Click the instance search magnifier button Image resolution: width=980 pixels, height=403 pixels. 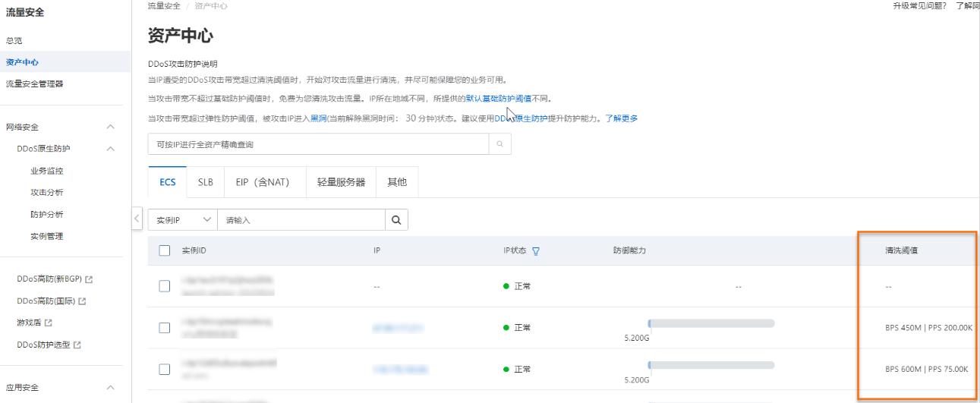pyautogui.click(x=395, y=220)
